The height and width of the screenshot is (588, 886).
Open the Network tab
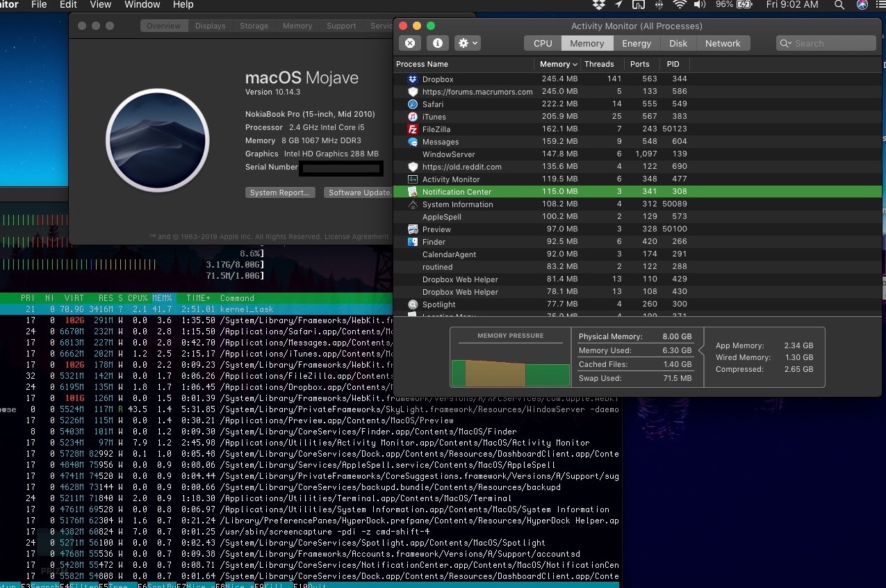coord(723,43)
